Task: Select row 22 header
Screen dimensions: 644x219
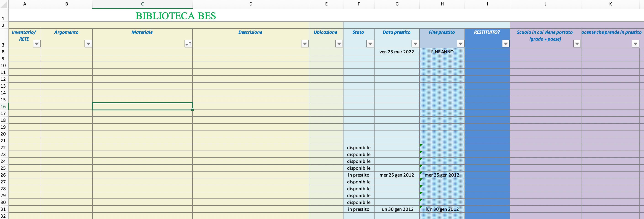Action: (x=4, y=148)
